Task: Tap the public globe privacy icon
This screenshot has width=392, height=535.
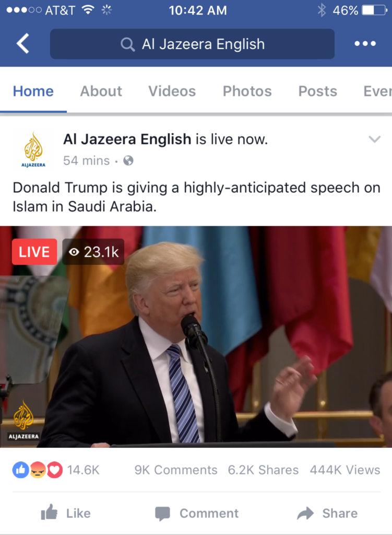Action: point(128,160)
